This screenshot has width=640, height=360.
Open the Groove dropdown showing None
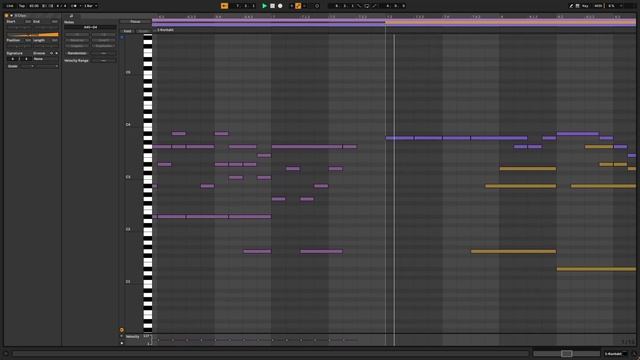point(46,59)
